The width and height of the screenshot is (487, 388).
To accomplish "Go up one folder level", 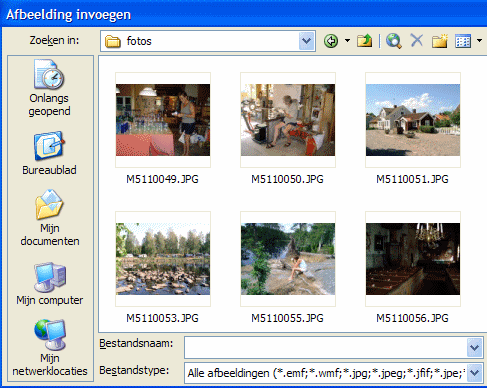I will pos(364,41).
